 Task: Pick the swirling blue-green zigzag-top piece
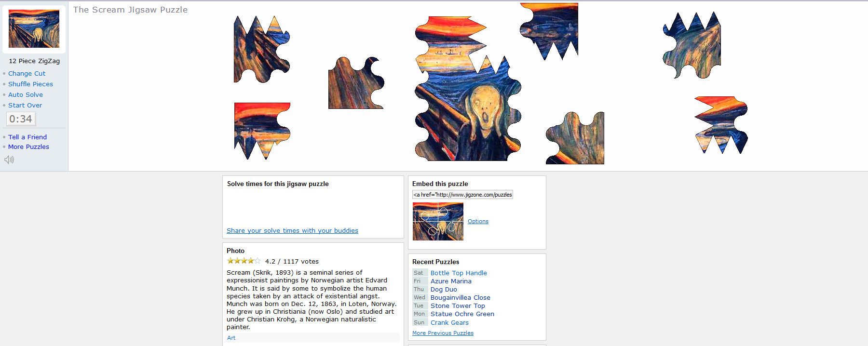692,45
